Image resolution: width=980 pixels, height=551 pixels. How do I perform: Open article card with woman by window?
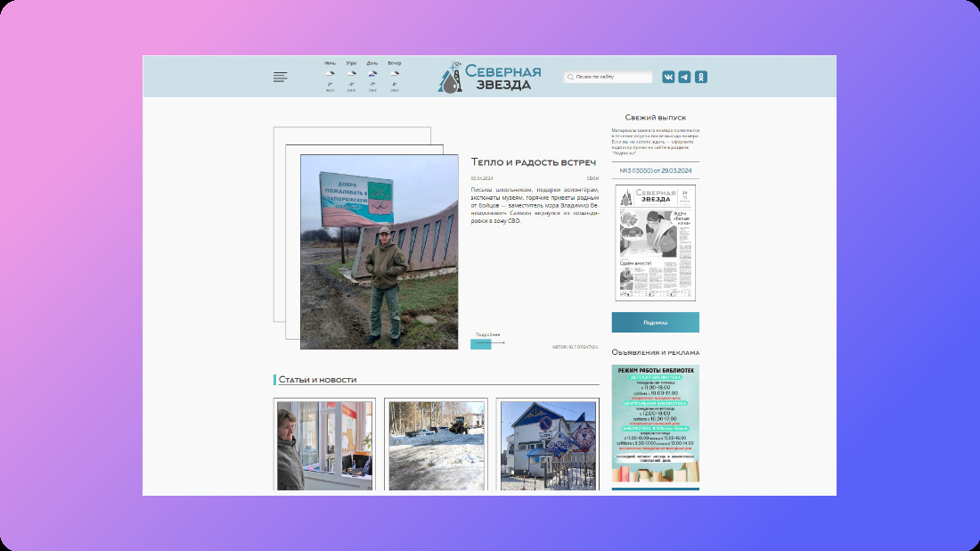pos(324,445)
